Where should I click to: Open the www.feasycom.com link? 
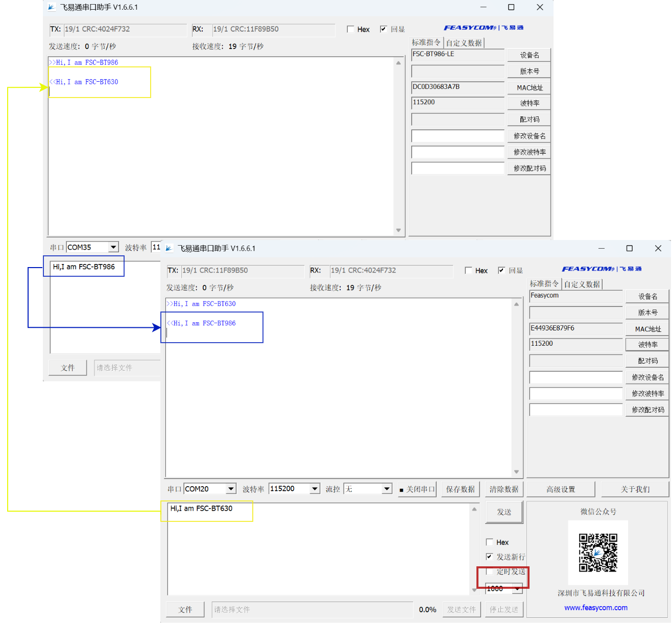point(595,608)
